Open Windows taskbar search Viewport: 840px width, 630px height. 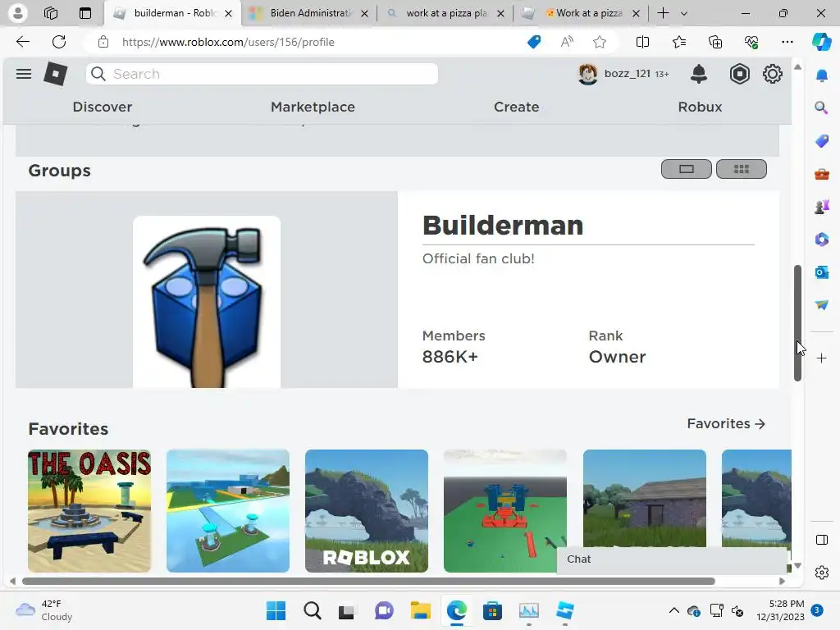point(313,610)
